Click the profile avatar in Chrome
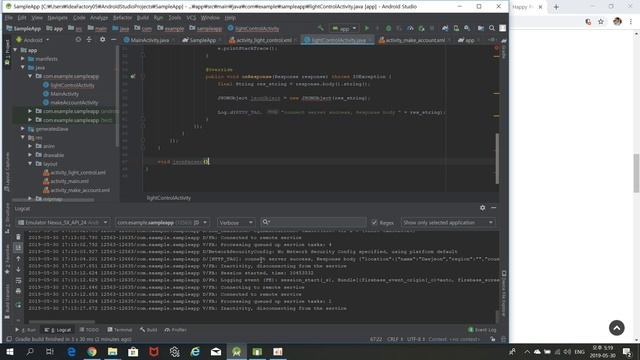Screen dimensions: 640x360 (x=617, y=22)
